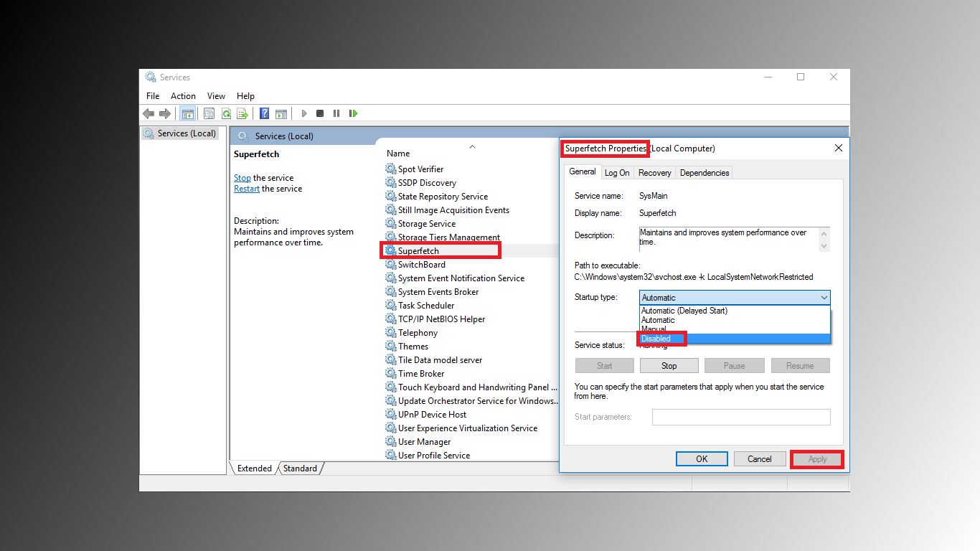Switch to the Dependencies tab

tap(705, 173)
